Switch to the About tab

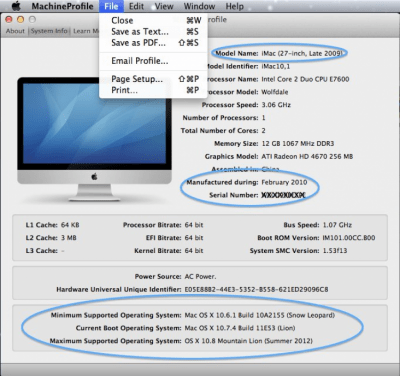click(x=15, y=31)
